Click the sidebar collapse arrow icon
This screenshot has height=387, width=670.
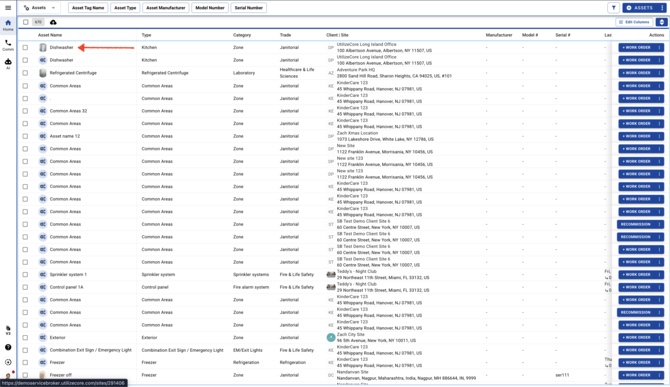pyautogui.click(x=8, y=362)
